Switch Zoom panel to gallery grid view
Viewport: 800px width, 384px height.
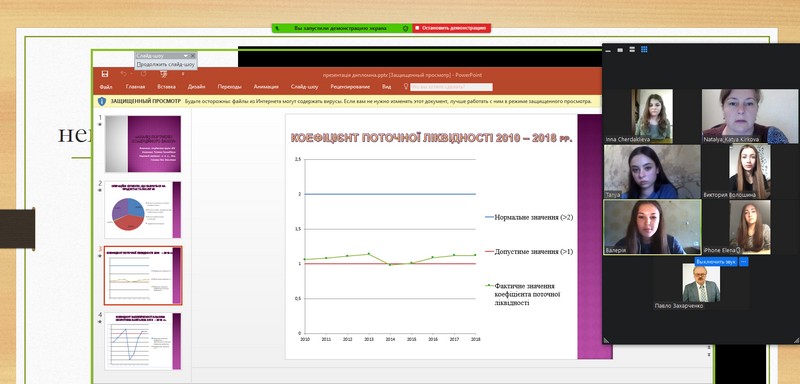tap(644, 49)
